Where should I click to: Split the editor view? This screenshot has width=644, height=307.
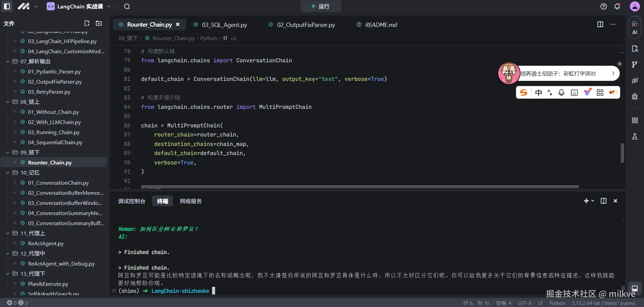[x=600, y=24]
